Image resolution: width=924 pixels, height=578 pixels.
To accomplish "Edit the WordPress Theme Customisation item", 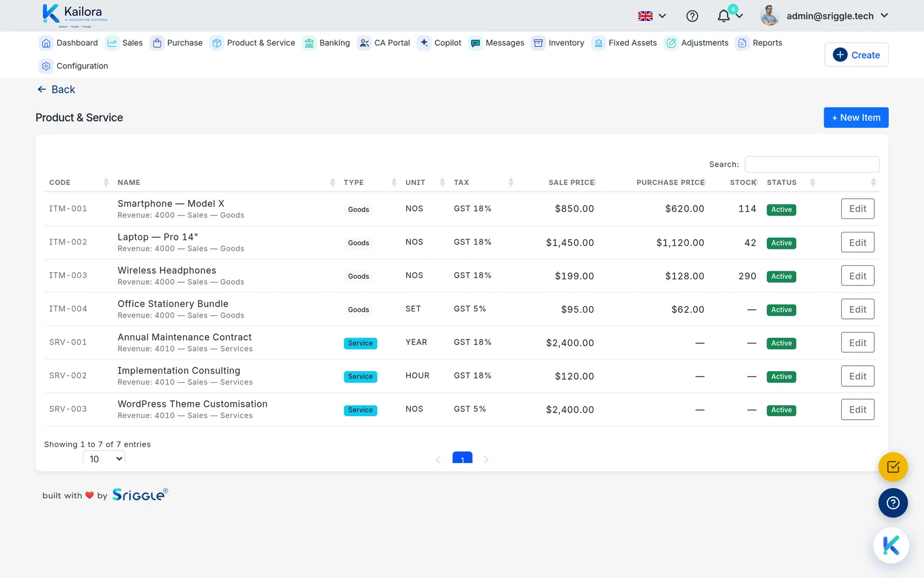I will click(858, 409).
